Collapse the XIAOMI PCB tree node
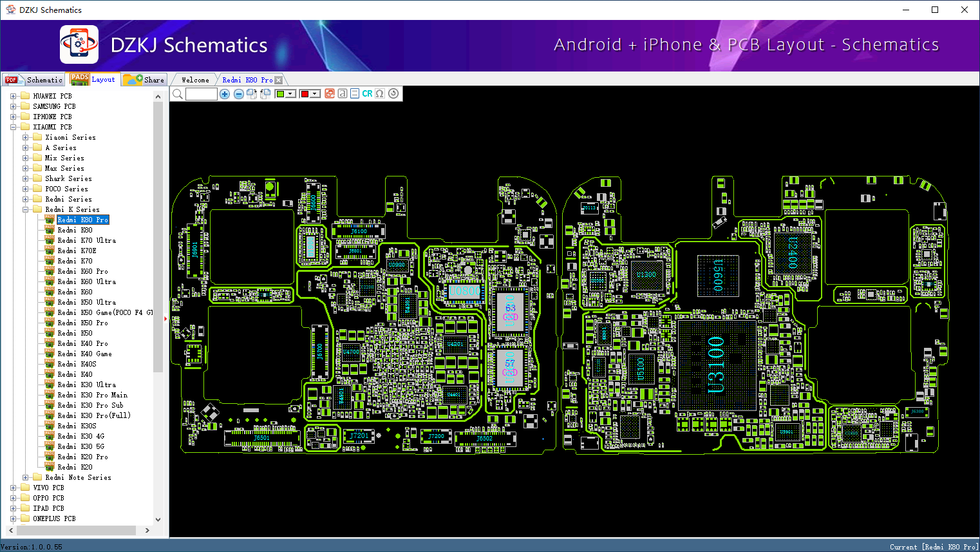 [x=13, y=127]
